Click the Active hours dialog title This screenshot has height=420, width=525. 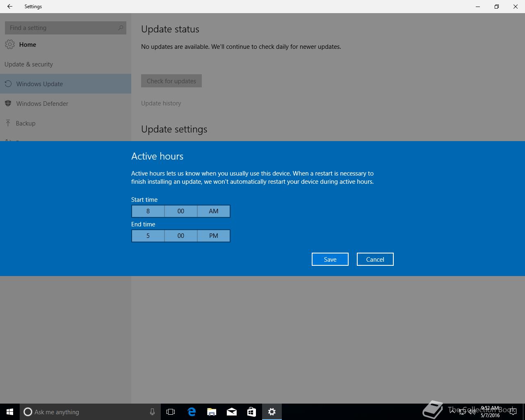(157, 156)
